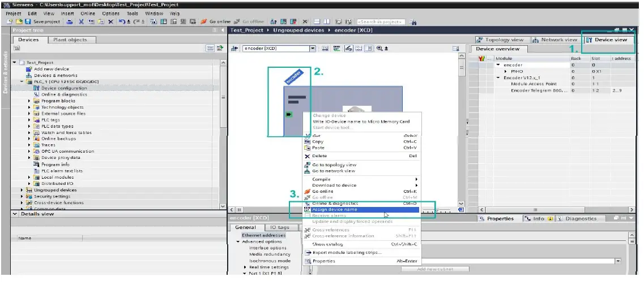
Task: Click the New project toolbar icon
Action: click(x=10, y=21)
